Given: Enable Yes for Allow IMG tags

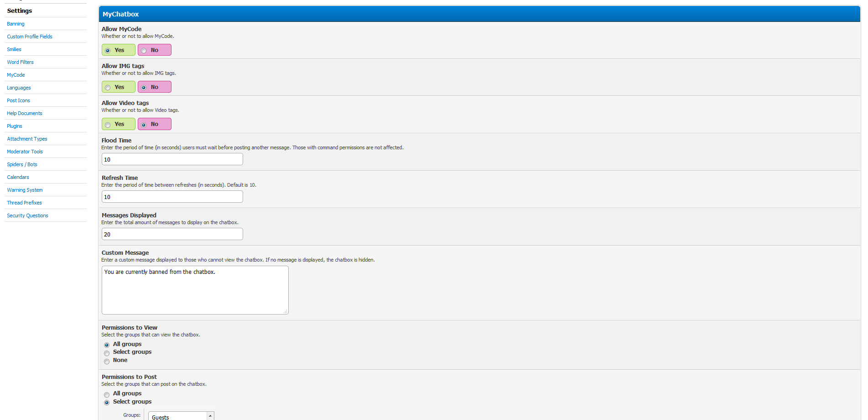Looking at the screenshot, I should pyautogui.click(x=108, y=88).
